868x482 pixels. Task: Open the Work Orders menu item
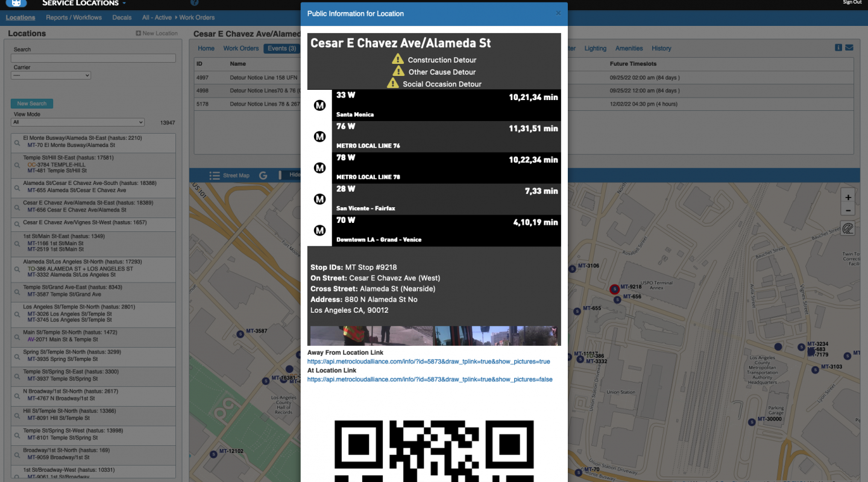click(x=197, y=17)
